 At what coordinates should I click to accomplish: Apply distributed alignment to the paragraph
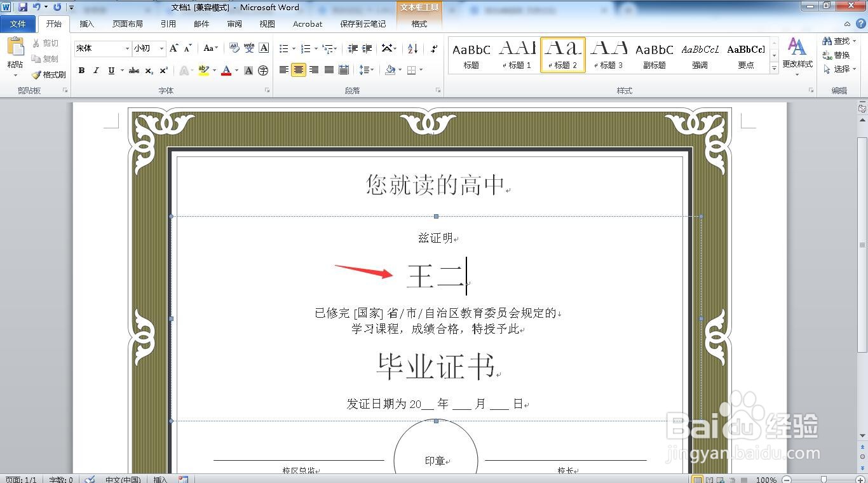(x=344, y=70)
